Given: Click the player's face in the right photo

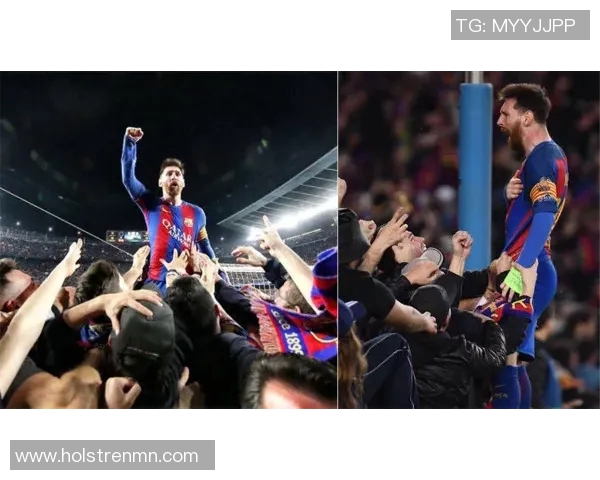Looking at the screenshot, I should pyautogui.click(x=511, y=128).
